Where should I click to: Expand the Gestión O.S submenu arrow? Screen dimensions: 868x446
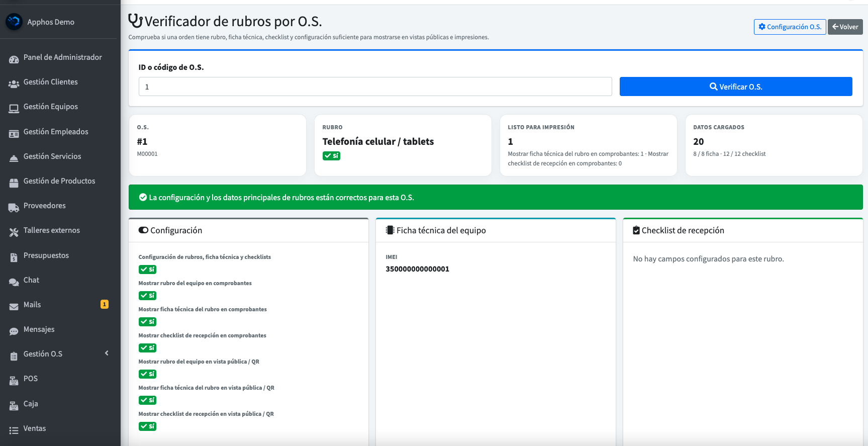point(107,353)
